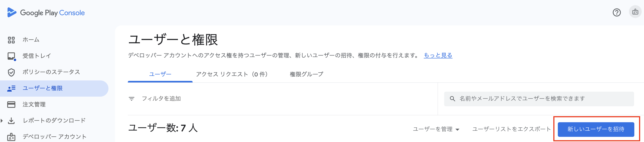Open the ユーザーを管理 dropdown
This screenshot has width=644, height=142.
tap(436, 129)
